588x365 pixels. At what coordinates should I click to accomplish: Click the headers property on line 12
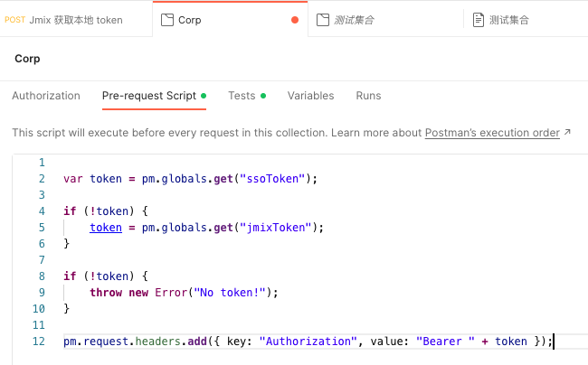(158, 341)
